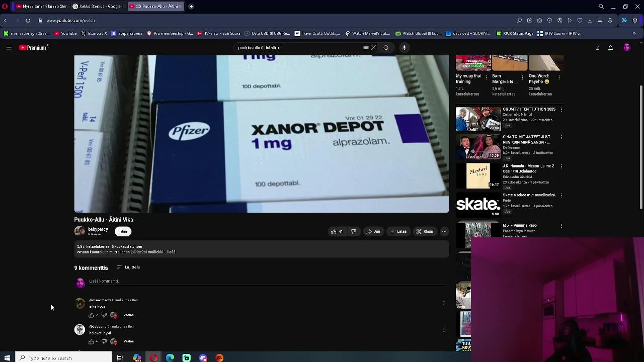Create a clip with Klippi button
644x362 pixels.
[x=425, y=232]
